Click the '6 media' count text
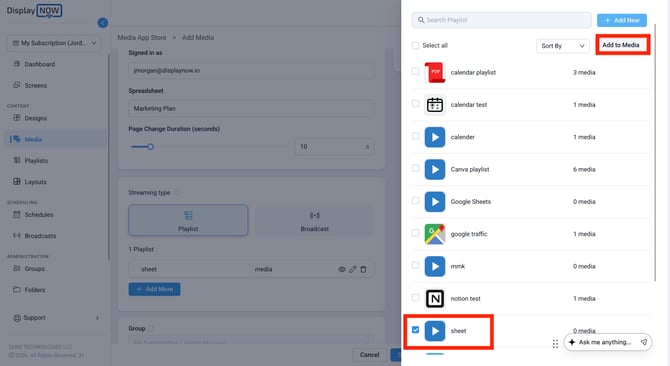The height and width of the screenshot is (366, 670). click(584, 170)
